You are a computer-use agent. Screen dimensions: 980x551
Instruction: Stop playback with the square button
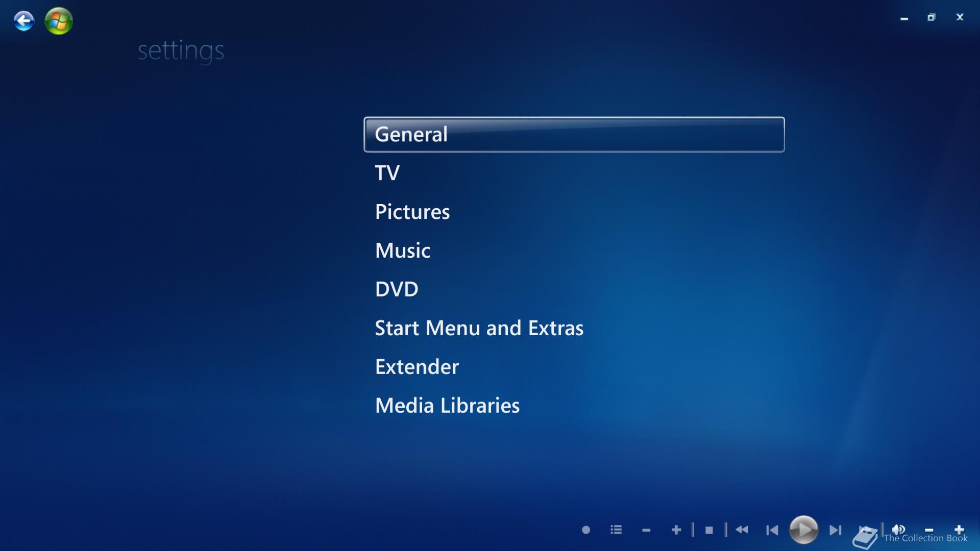[709, 530]
